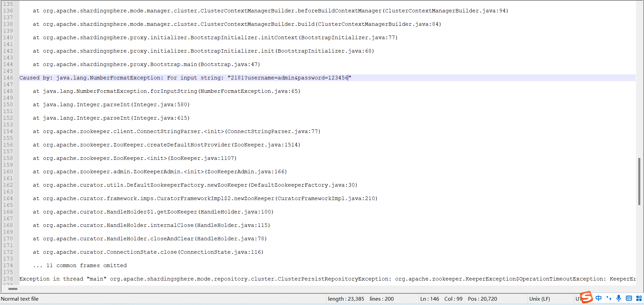Open the IME toolbox grid icon
This screenshot has height=305, width=644.
tap(639, 298)
